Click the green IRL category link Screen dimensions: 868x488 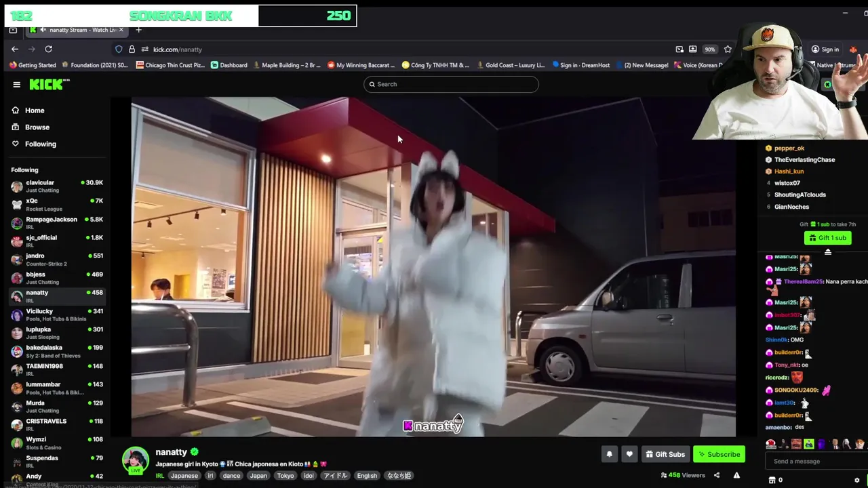point(160,476)
